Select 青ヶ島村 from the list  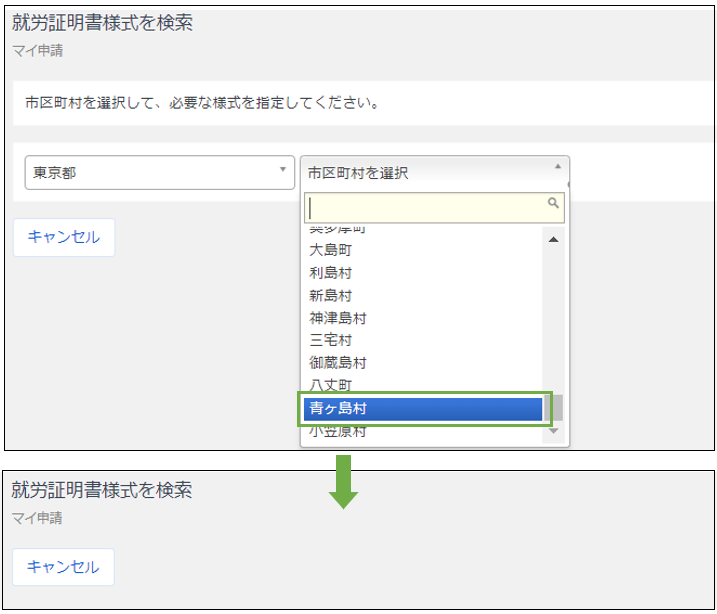(423, 409)
